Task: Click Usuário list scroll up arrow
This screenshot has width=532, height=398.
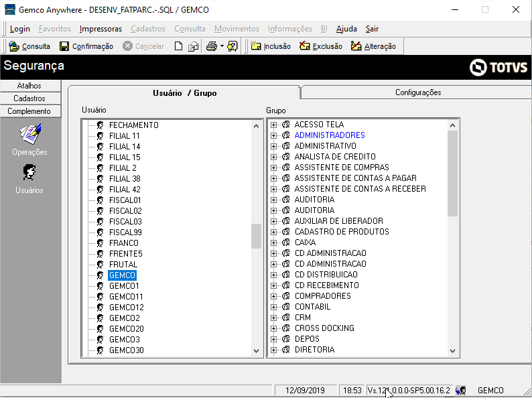Action: coord(256,126)
